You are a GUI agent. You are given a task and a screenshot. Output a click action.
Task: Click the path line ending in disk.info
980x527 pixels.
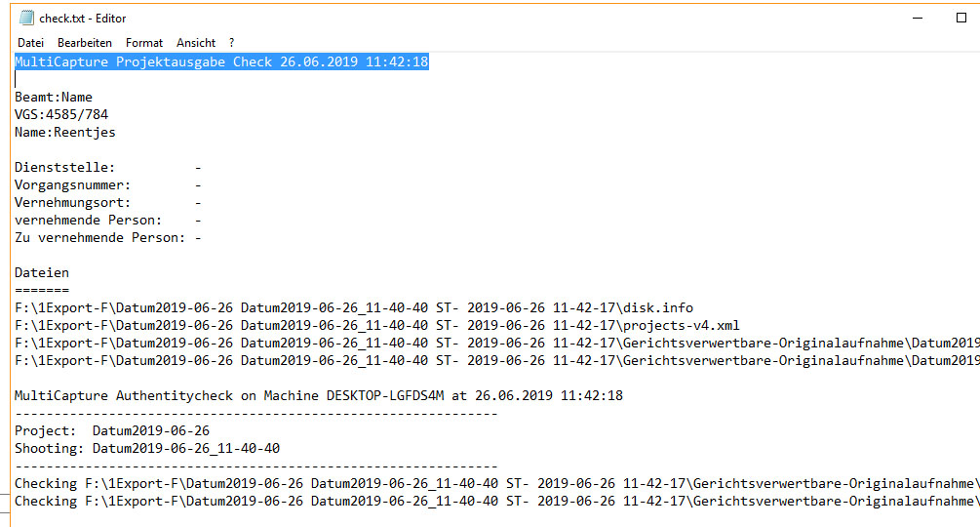(354, 307)
